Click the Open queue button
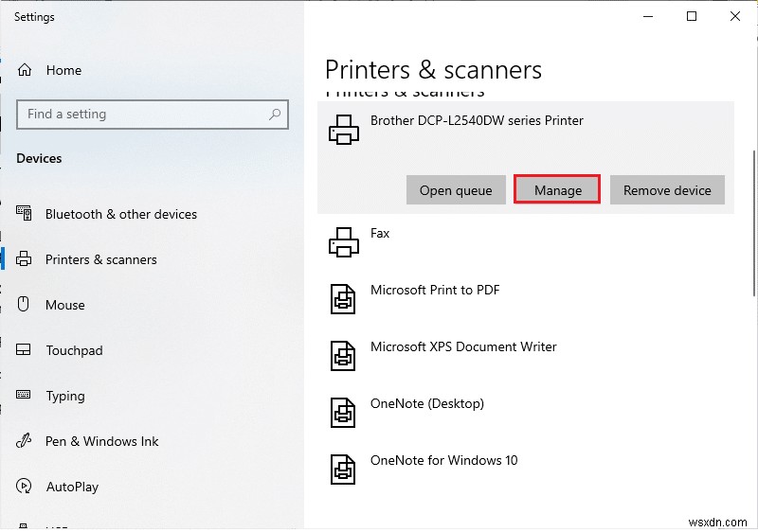The image size is (758, 532). tap(456, 190)
